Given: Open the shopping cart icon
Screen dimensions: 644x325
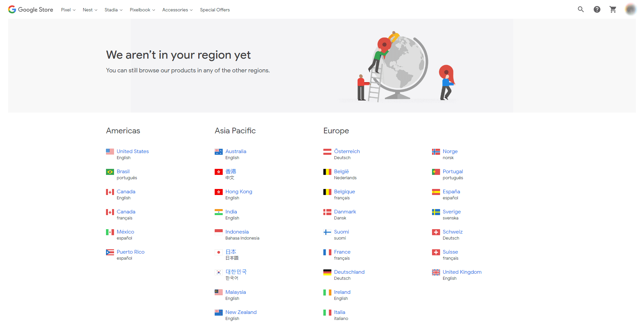Looking at the screenshot, I should 613,9.
